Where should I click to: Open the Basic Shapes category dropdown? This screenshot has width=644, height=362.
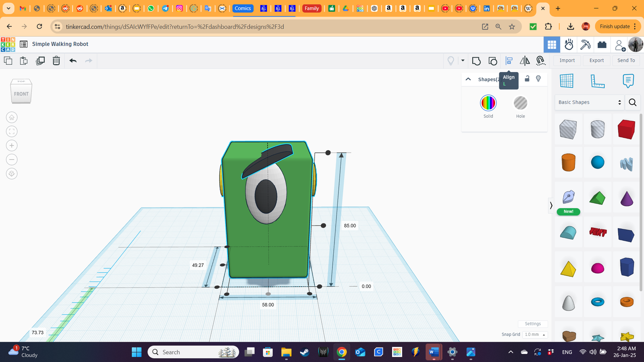pyautogui.click(x=589, y=102)
